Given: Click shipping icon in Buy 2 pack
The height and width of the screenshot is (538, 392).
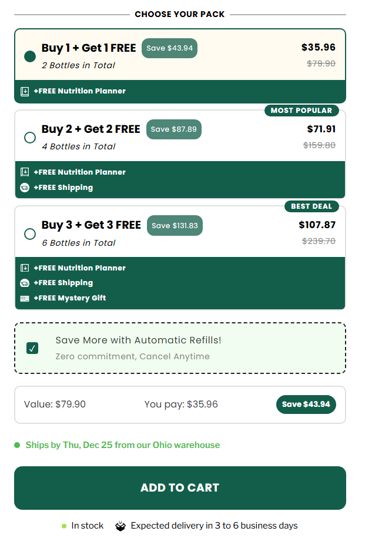Looking at the screenshot, I should coord(25,188).
